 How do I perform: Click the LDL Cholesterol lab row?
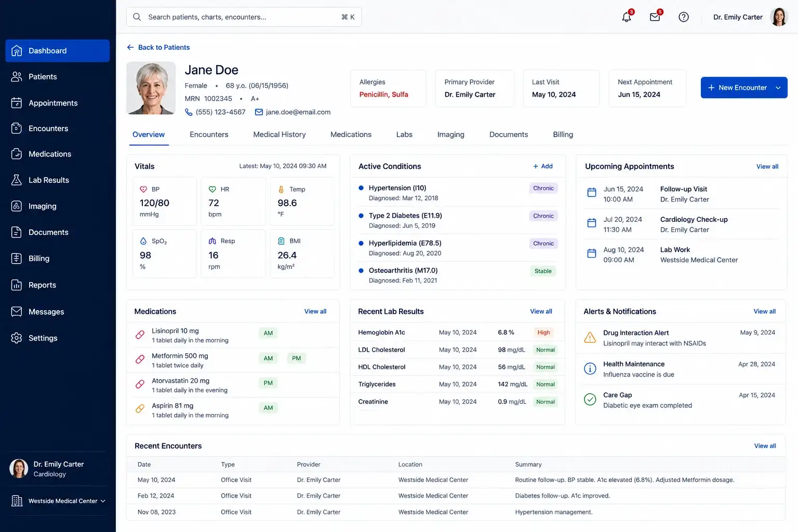coord(457,350)
